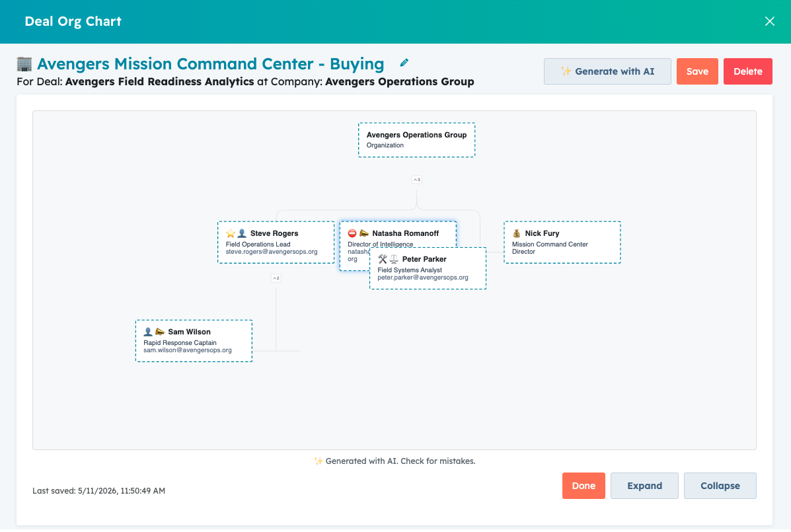Select the Avengers Operations Group organization node
The image size is (791, 532).
417,139
